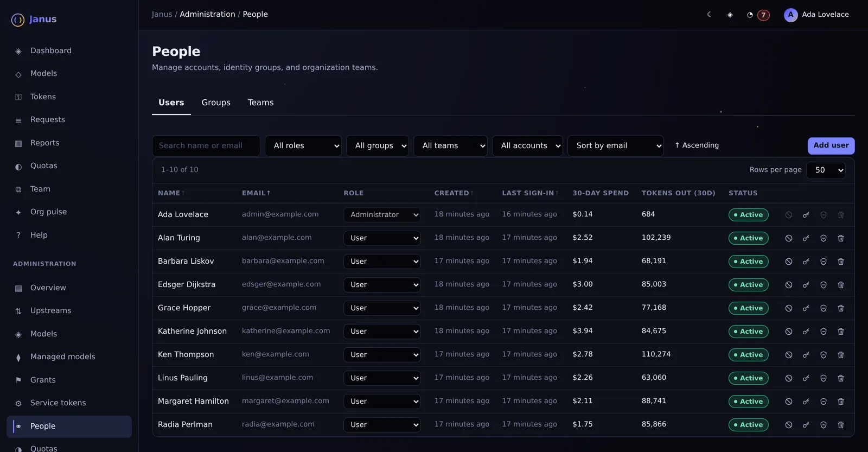Toggle dark mode with the moon icon
This screenshot has width=868, height=452.
coord(709,15)
